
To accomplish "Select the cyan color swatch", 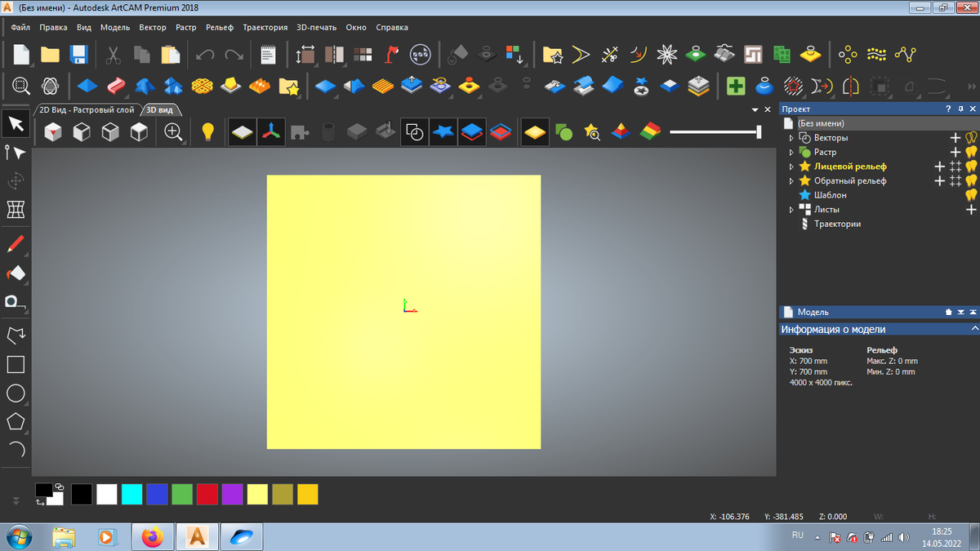I will 131,494.
